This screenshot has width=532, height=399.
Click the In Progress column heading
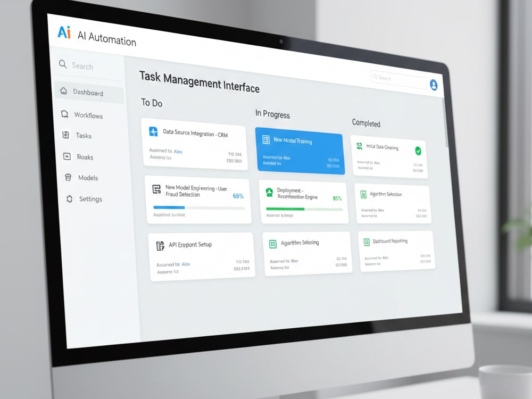(272, 114)
